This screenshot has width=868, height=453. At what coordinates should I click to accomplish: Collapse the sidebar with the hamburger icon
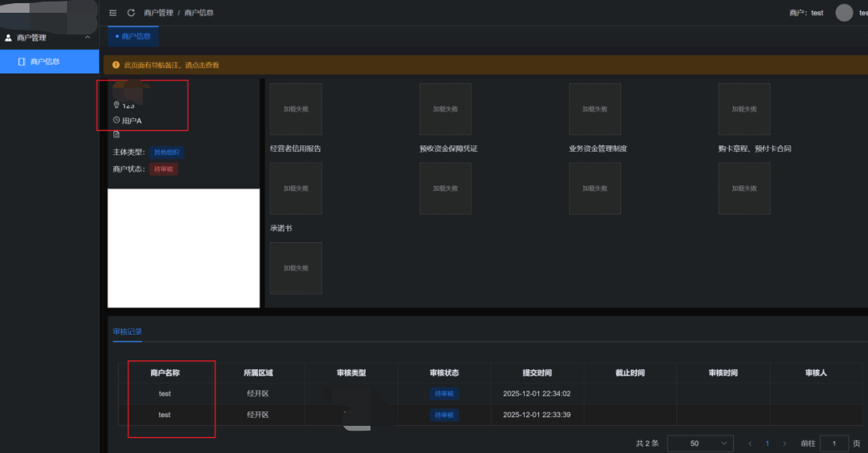coord(113,13)
